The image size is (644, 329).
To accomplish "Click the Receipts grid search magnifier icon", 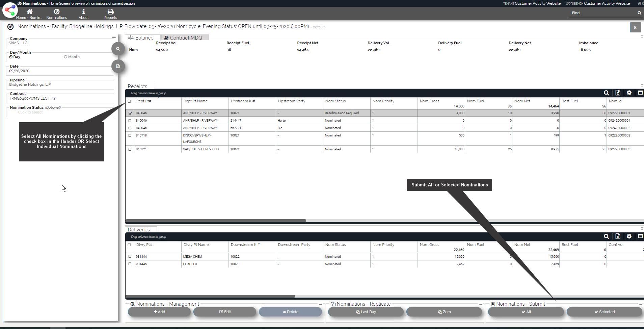I will pyautogui.click(x=606, y=93).
